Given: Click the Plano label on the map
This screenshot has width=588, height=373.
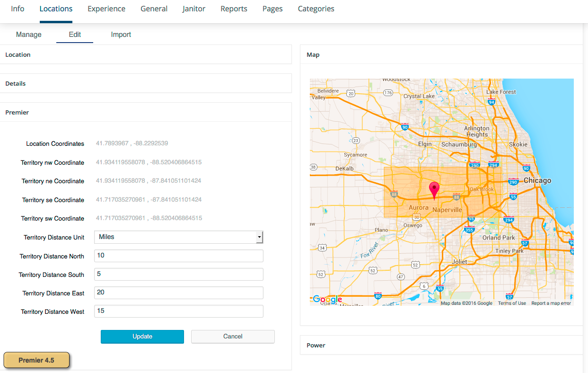Looking at the screenshot, I should (381, 230).
